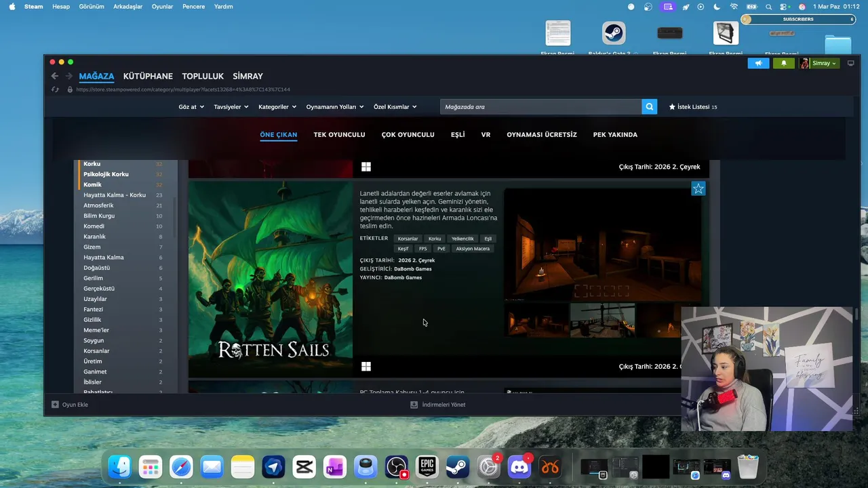Toggle the Komik sidebar filter
This screenshot has width=868, height=488.
[92, 184]
